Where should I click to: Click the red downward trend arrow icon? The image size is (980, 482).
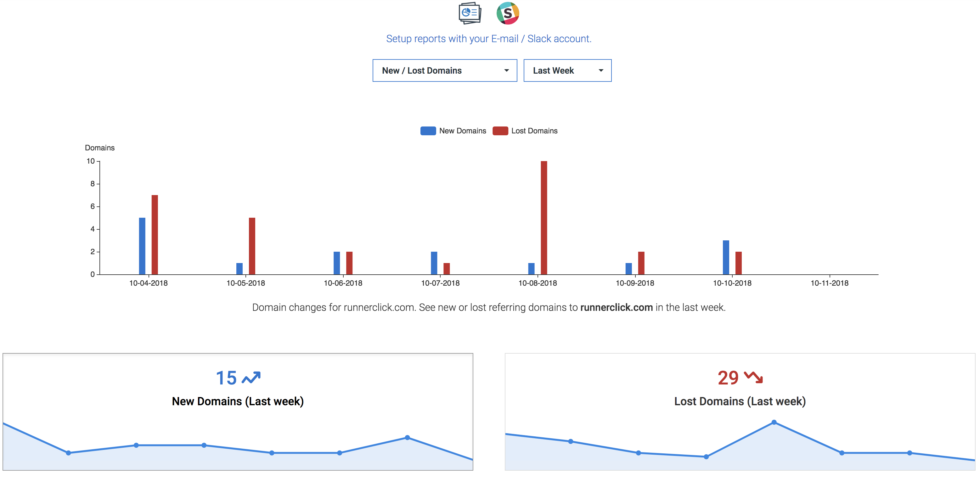coord(753,377)
